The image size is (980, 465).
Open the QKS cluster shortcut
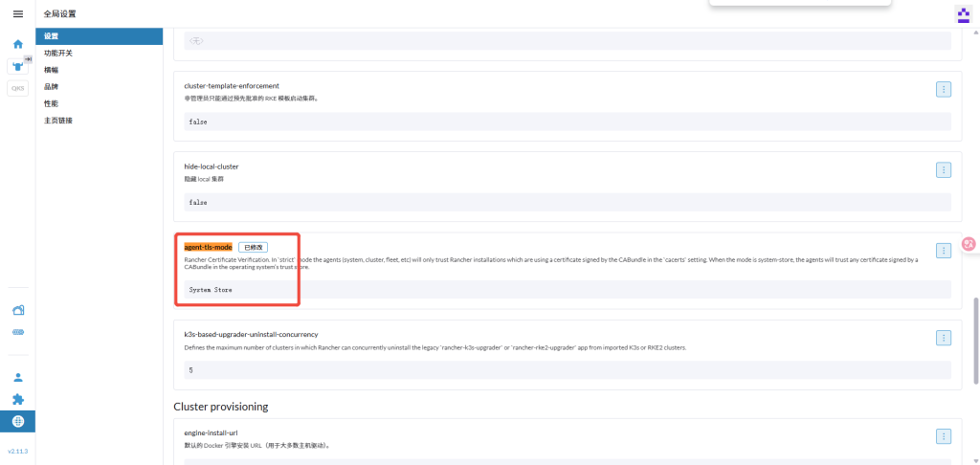[17, 88]
